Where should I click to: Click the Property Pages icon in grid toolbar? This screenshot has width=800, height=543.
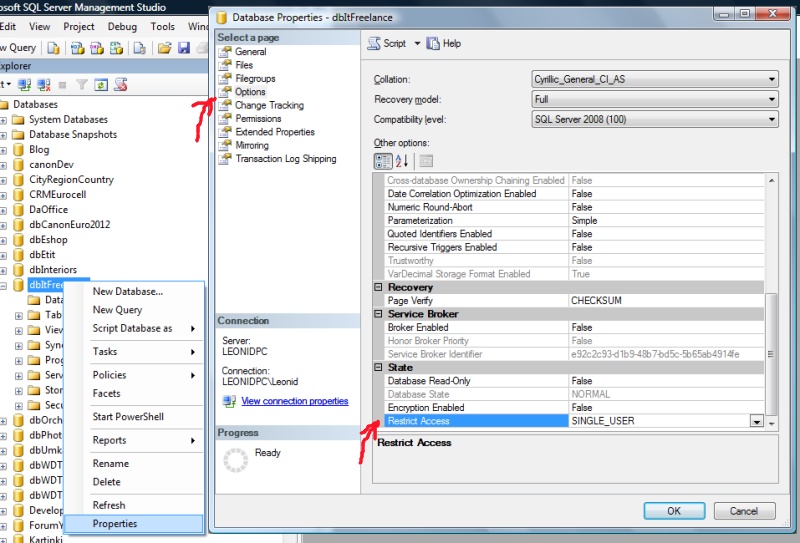tap(426, 161)
